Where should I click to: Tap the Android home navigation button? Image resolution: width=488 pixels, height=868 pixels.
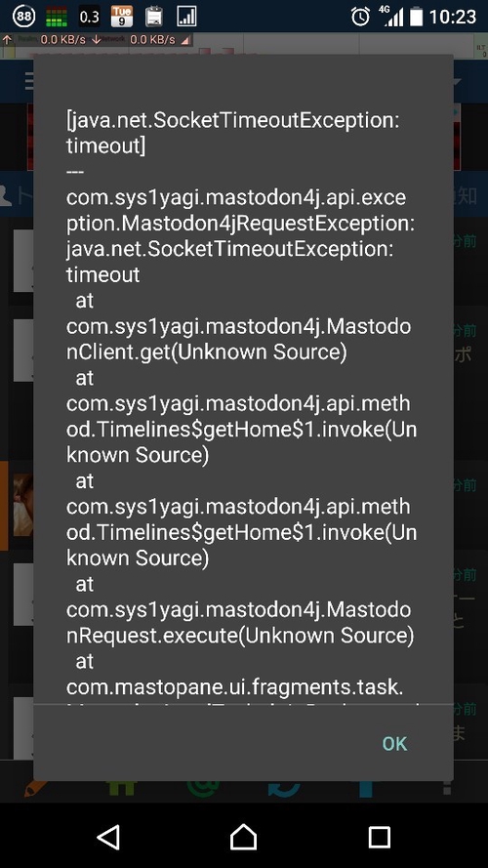tap(243, 836)
